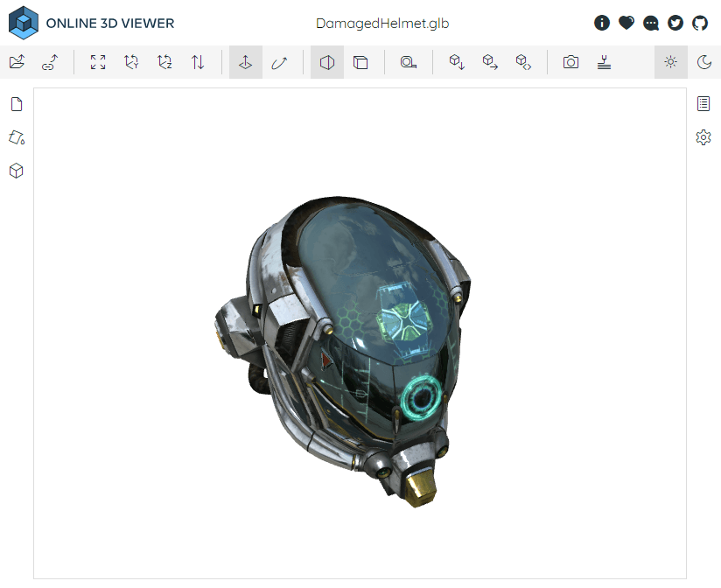Set Z axis as the up vector

[164, 62]
